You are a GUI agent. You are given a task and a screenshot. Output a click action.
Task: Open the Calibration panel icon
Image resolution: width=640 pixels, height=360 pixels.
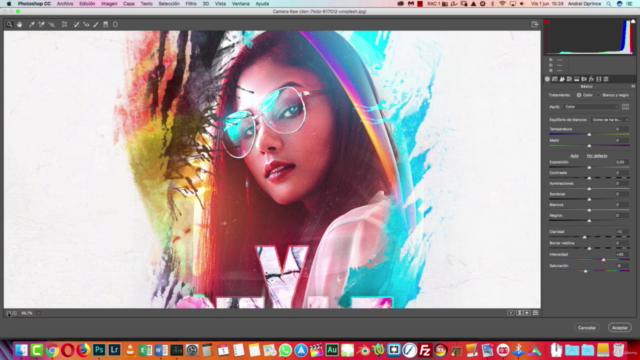click(x=599, y=79)
